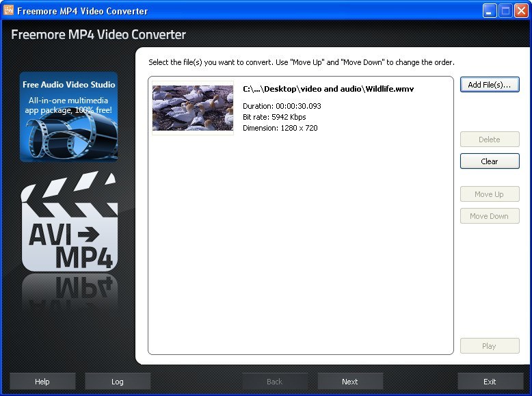The image size is (532, 396).
Task: Select the Wildlife.wmv file path text
Action: coord(328,89)
